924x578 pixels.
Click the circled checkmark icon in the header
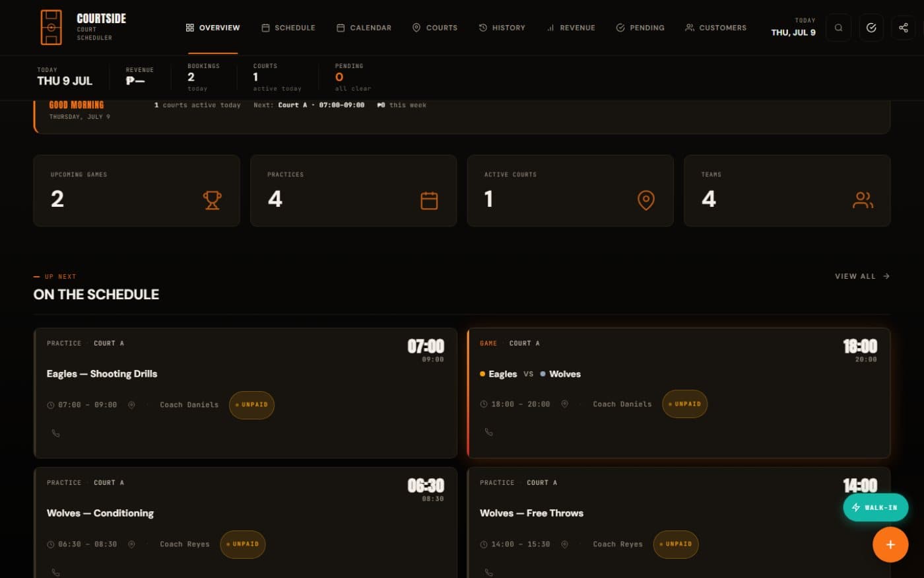point(871,28)
